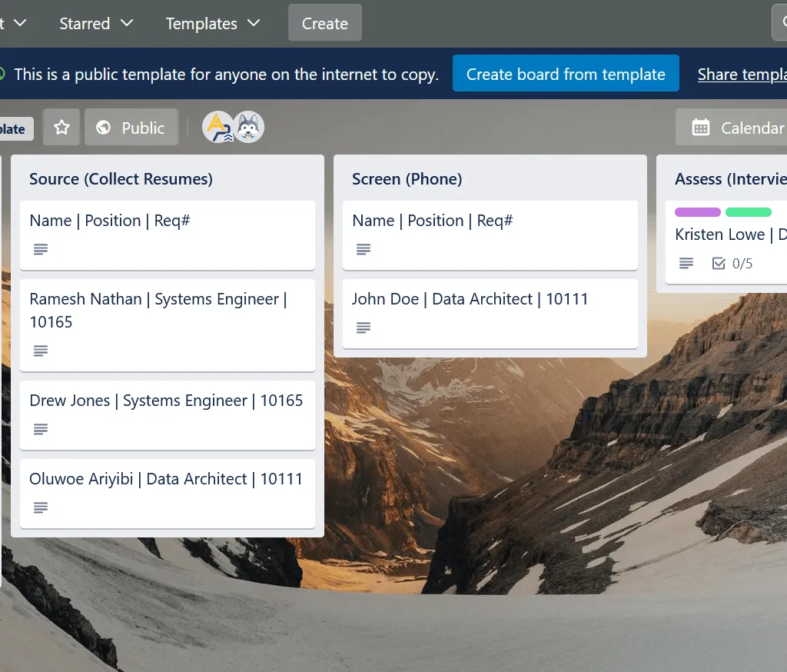Click the purple label on Kristen Lowe card
This screenshot has height=672, width=787.
point(698,212)
